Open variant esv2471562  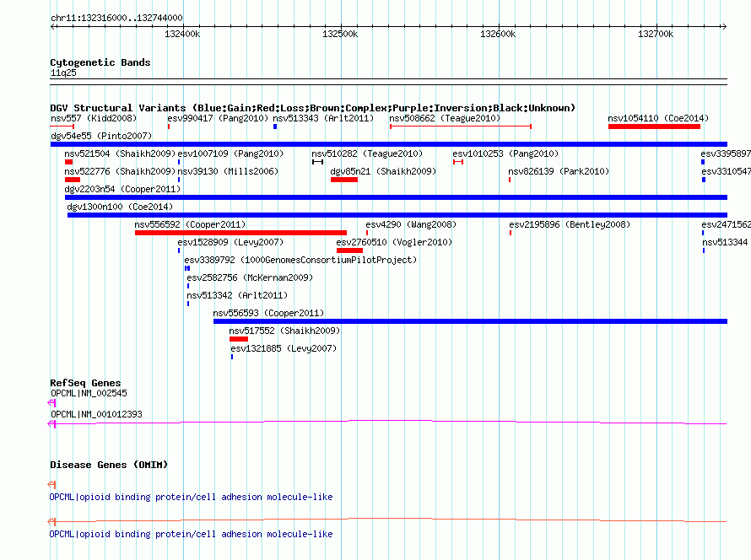(726, 224)
